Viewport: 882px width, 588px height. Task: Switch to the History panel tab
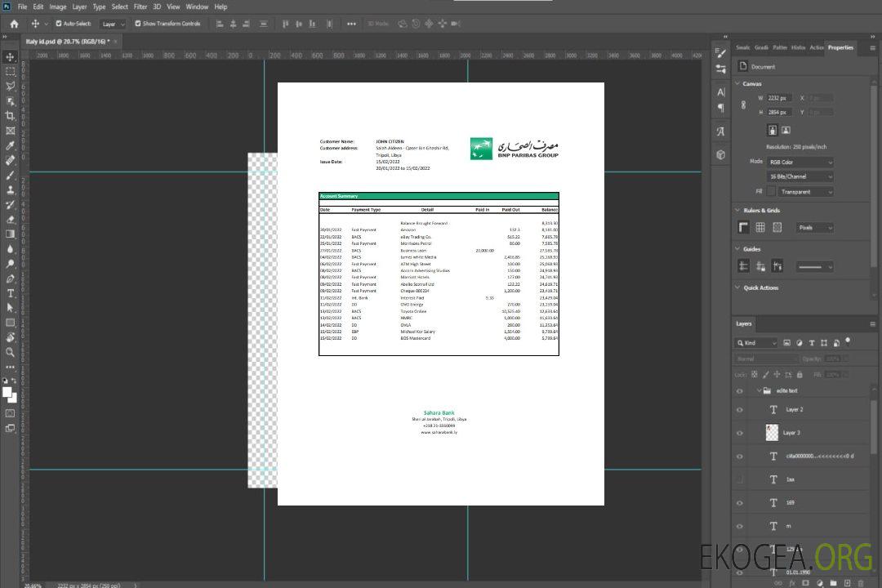(x=798, y=47)
